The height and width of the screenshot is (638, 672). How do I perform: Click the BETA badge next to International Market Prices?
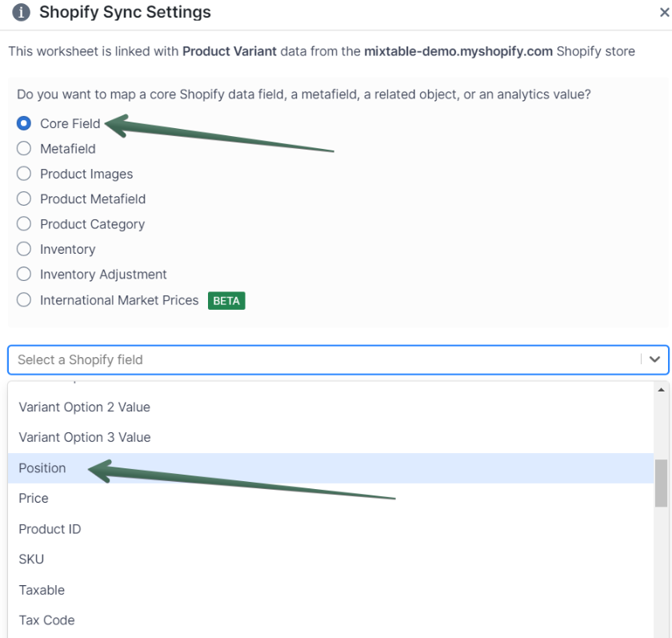coord(226,301)
